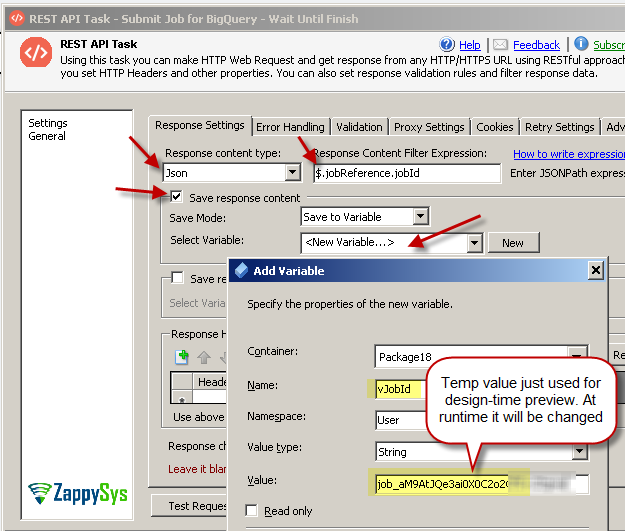Image resolution: width=625 pixels, height=531 pixels.
Task: Expand the Select Variable dropdown
Action: 474,242
